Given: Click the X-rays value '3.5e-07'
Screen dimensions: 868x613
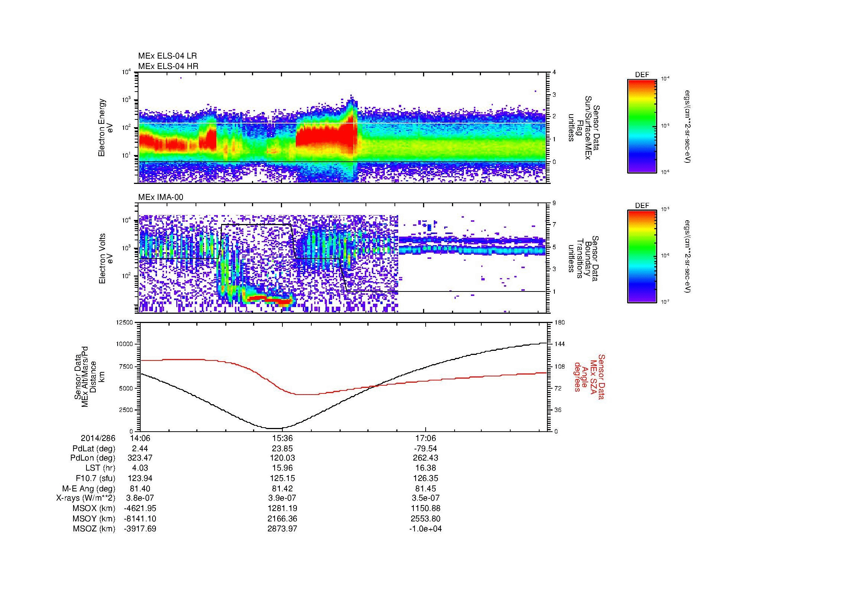Looking at the screenshot, I should pyautogui.click(x=426, y=498).
